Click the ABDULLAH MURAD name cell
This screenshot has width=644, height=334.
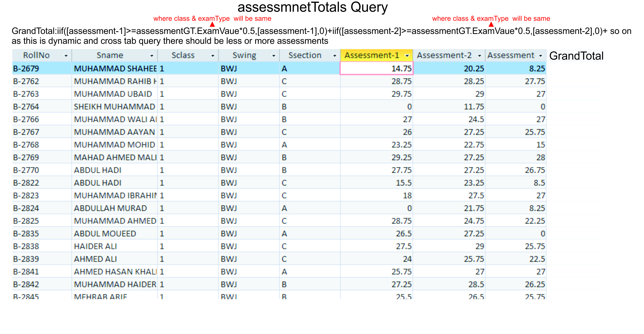tap(110, 208)
